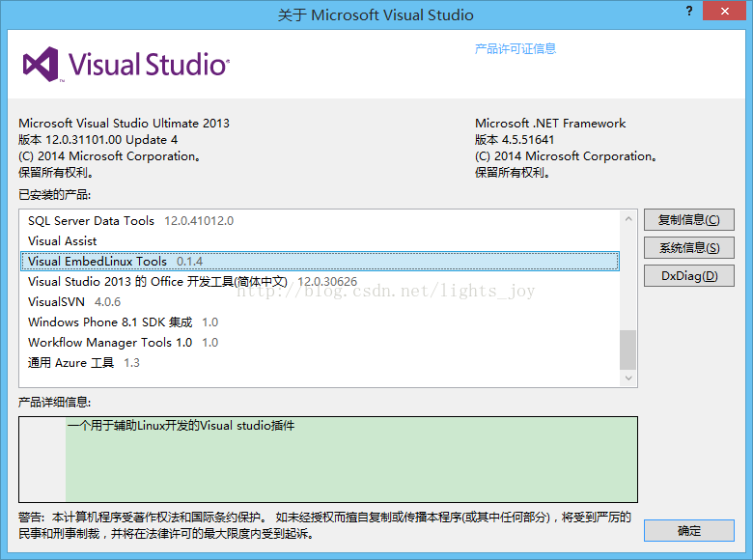Select the VisualSVN 4.0.6 entry
The image size is (753, 560).
tap(320, 301)
